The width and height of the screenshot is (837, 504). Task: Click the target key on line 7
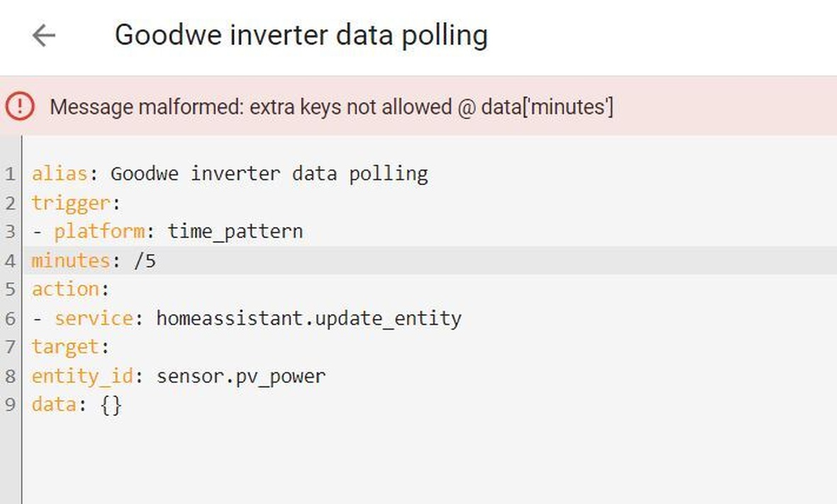(x=66, y=347)
